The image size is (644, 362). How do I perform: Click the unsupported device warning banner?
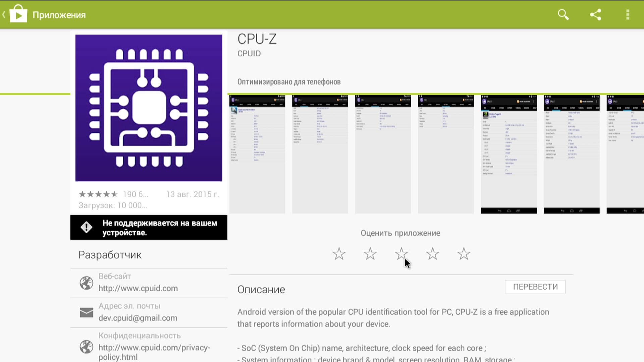tap(149, 228)
